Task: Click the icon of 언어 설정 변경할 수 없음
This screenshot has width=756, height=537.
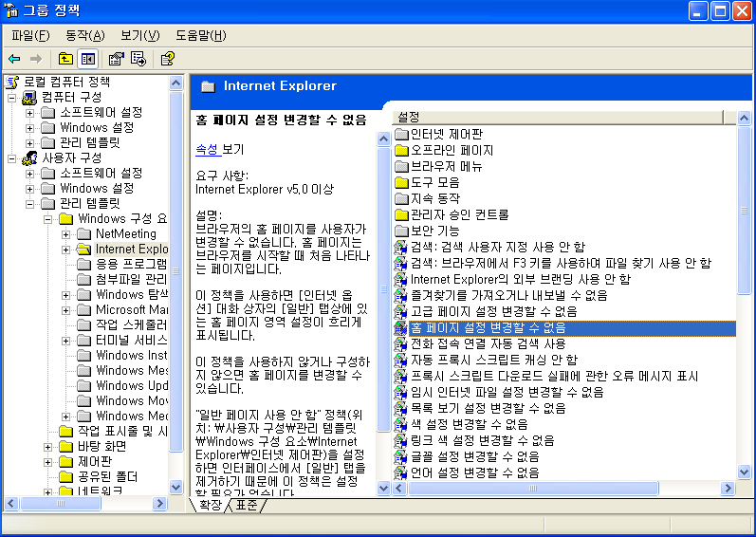Action: tap(400, 472)
